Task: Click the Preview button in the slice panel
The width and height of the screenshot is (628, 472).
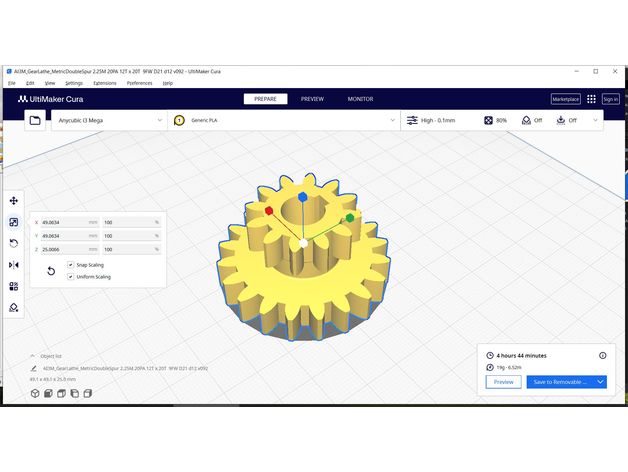Action: [x=503, y=382]
